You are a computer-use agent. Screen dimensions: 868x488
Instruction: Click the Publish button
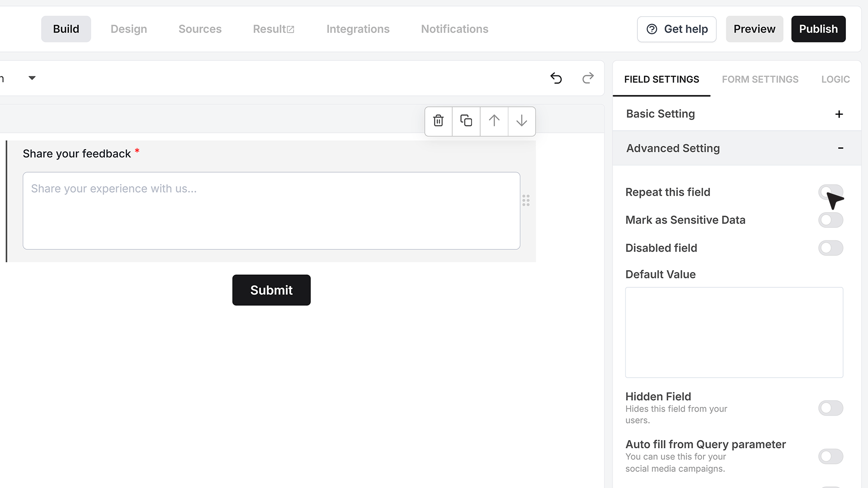tap(818, 29)
